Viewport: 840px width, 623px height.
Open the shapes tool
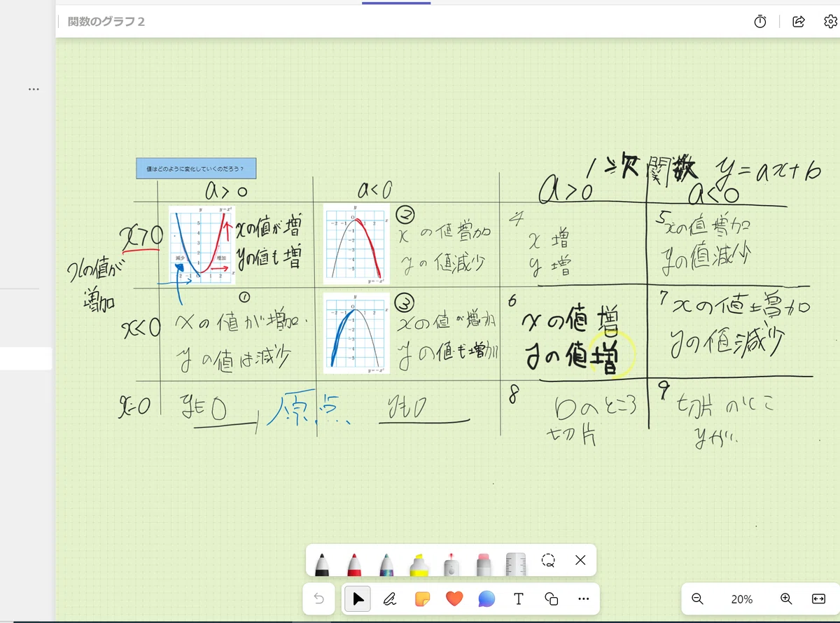pos(551,598)
